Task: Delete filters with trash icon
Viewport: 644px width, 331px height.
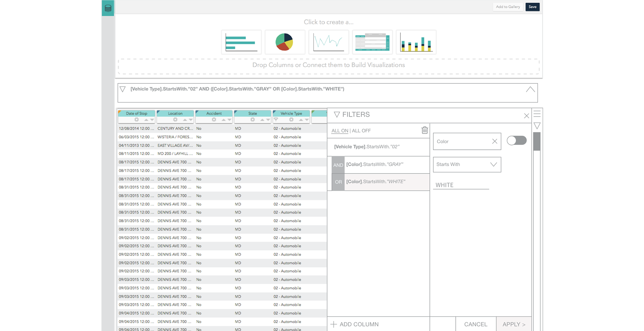Action: coord(425,130)
